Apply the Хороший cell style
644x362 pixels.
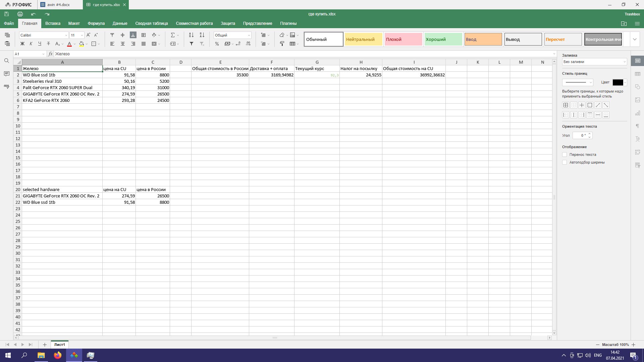coord(443,39)
